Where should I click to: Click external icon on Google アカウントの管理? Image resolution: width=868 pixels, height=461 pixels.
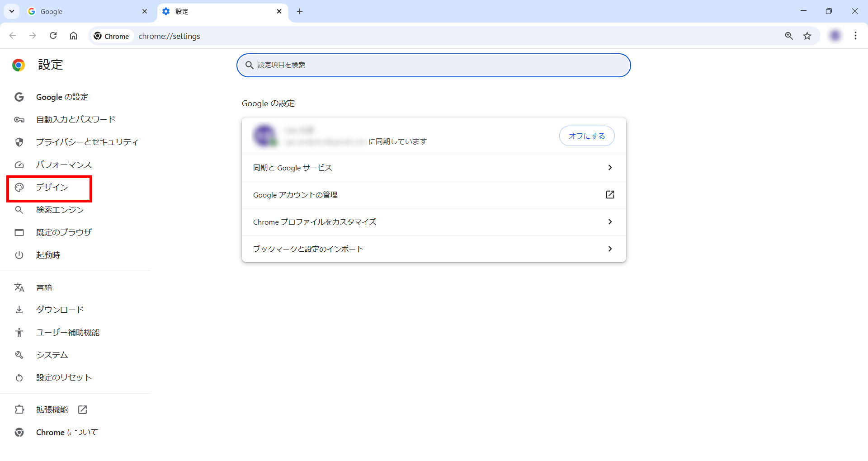pos(610,195)
